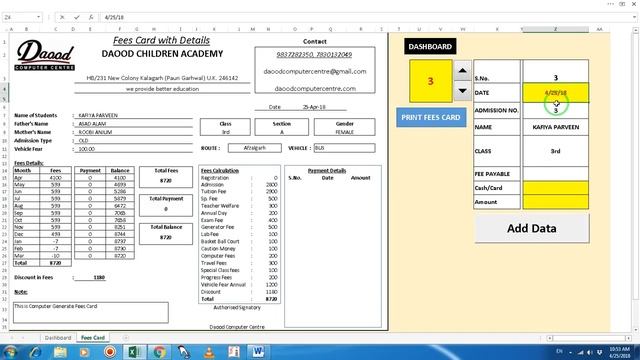The width and height of the screenshot is (640, 360).
Task: Select the ROUTE field Afzalgarh
Action: coord(255,148)
